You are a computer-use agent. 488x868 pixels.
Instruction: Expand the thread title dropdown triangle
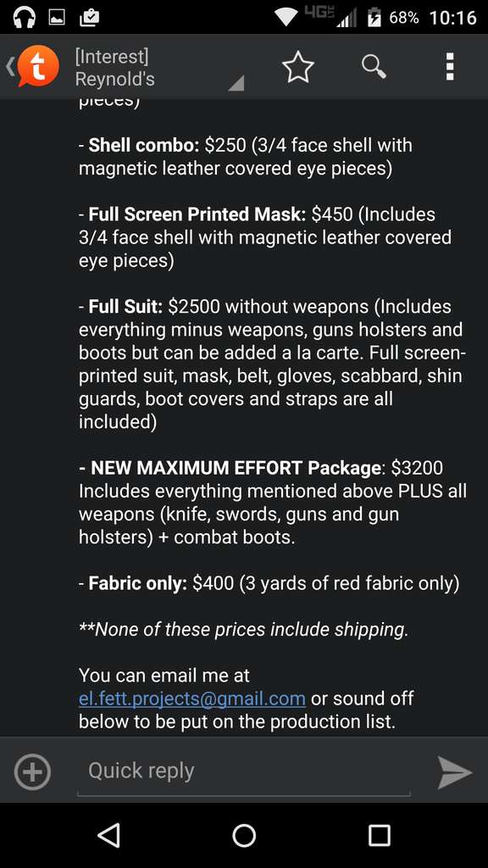coord(236,83)
